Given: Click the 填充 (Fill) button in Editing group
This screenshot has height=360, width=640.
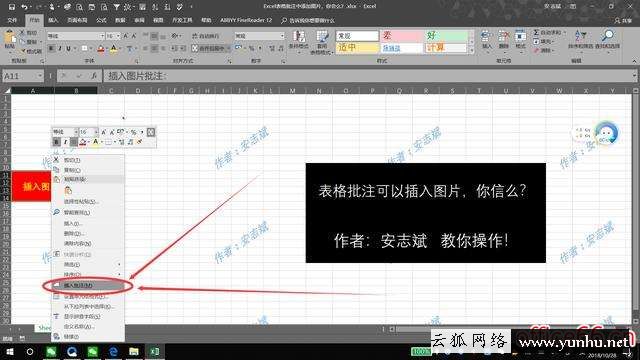Looking at the screenshot, I should click(x=543, y=42).
